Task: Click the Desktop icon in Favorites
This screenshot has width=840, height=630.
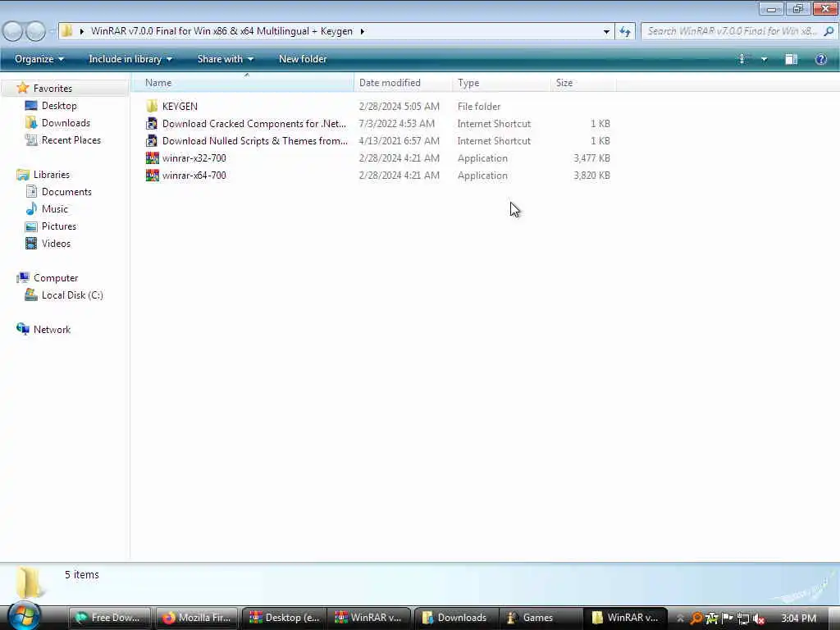Action: pos(31,106)
